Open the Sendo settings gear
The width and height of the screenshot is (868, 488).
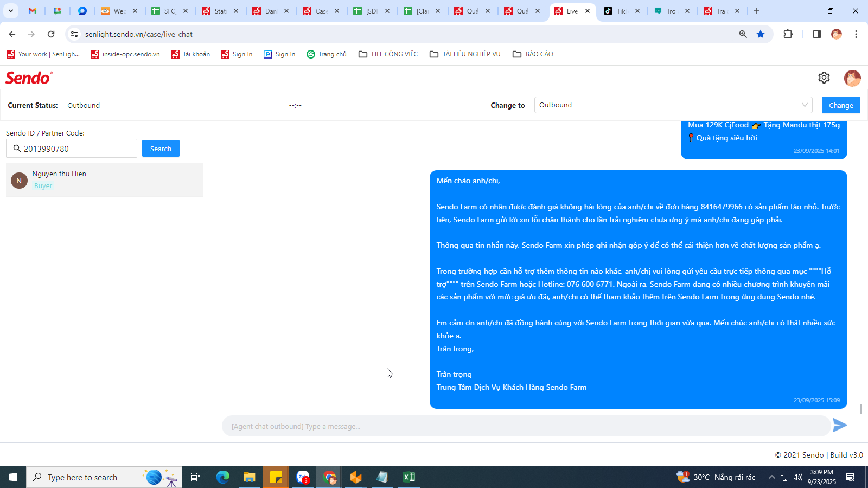[824, 78]
